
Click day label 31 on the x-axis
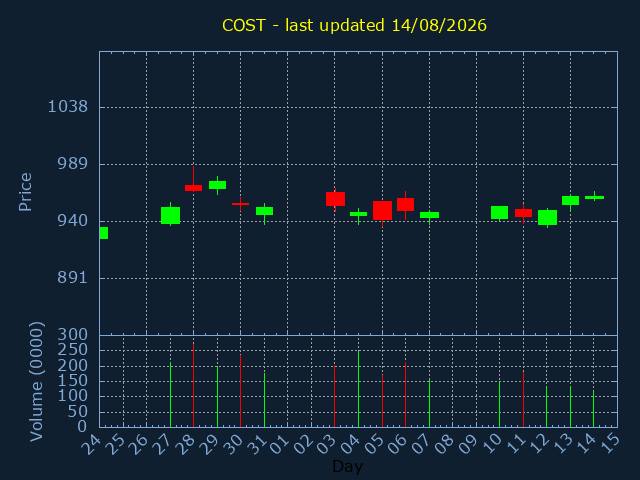click(x=256, y=444)
